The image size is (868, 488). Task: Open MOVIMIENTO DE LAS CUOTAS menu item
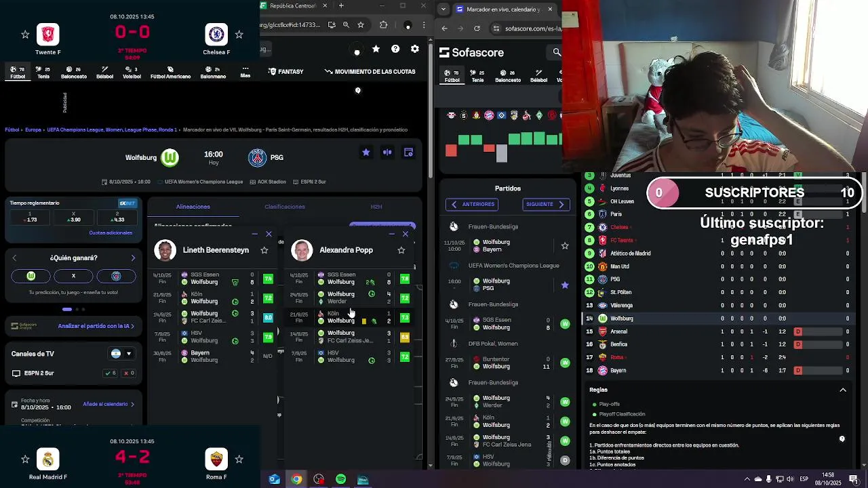370,71
